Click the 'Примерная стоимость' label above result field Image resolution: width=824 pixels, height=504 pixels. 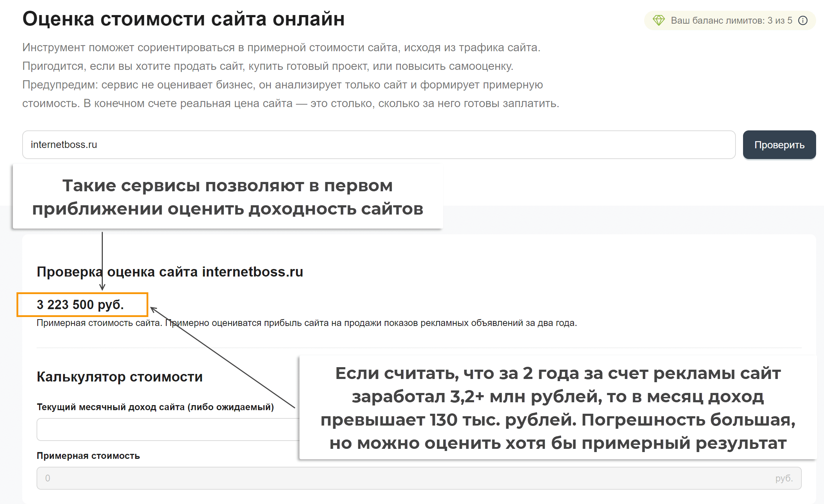tap(88, 456)
